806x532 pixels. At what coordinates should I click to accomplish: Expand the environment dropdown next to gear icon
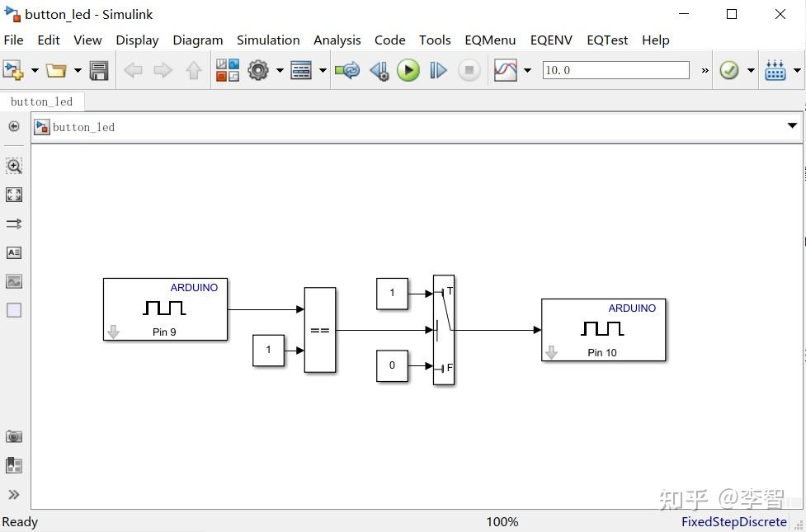click(x=280, y=70)
